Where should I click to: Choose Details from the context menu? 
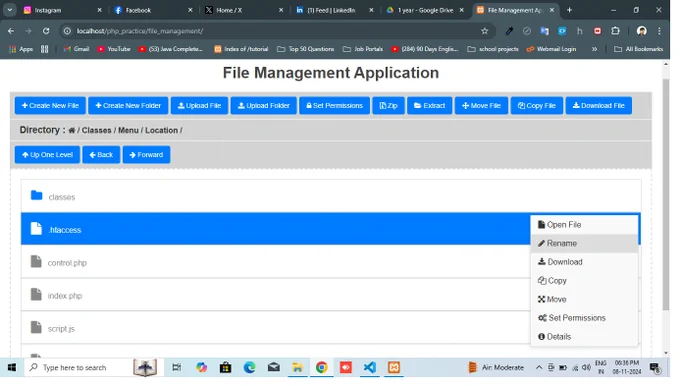pyautogui.click(x=584, y=337)
